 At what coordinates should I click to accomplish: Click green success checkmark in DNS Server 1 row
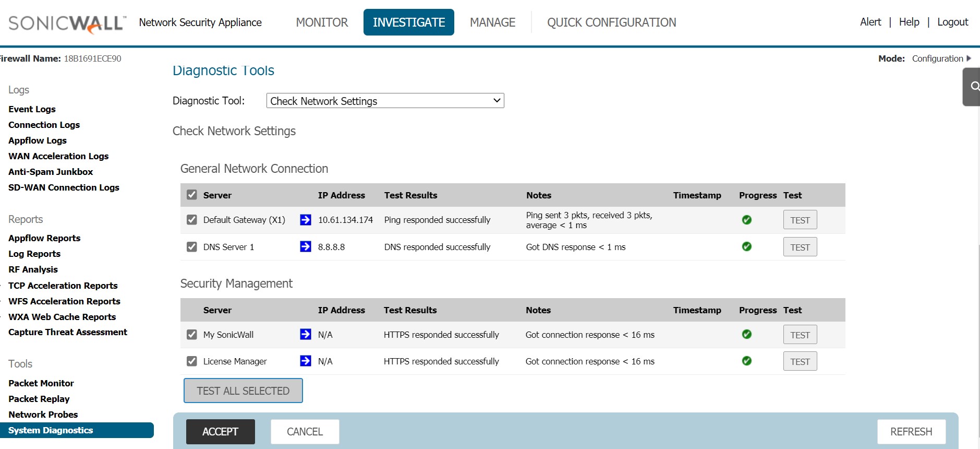(x=746, y=246)
